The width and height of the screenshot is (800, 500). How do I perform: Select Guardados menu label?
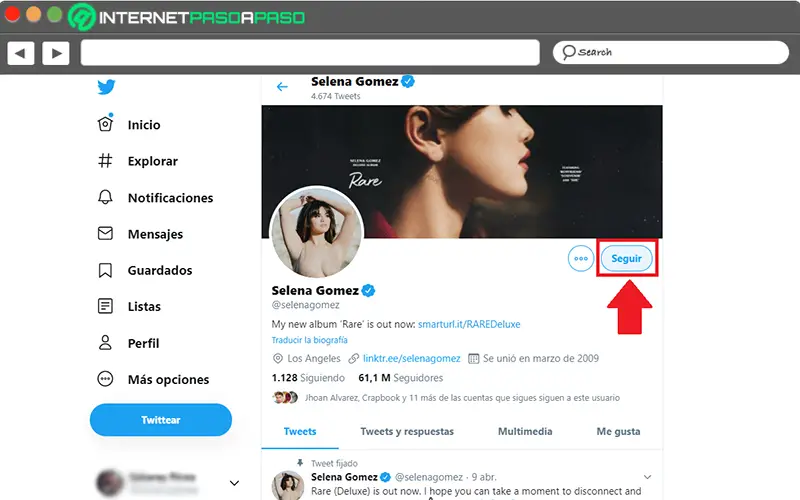(x=160, y=270)
